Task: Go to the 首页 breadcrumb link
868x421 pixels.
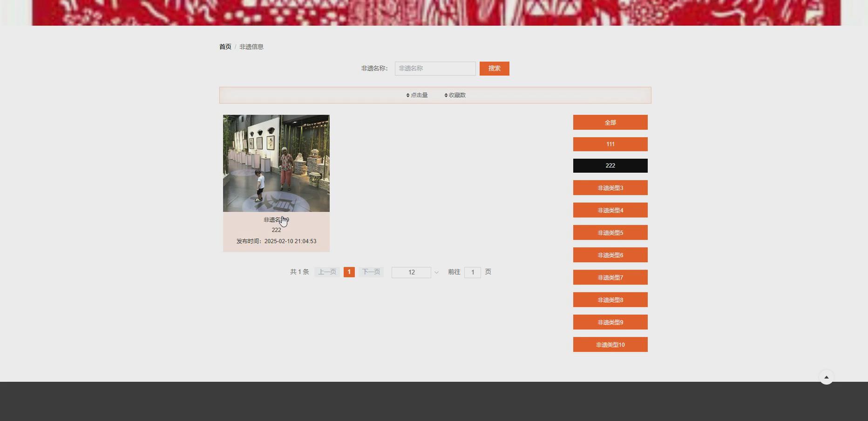Action: click(225, 47)
